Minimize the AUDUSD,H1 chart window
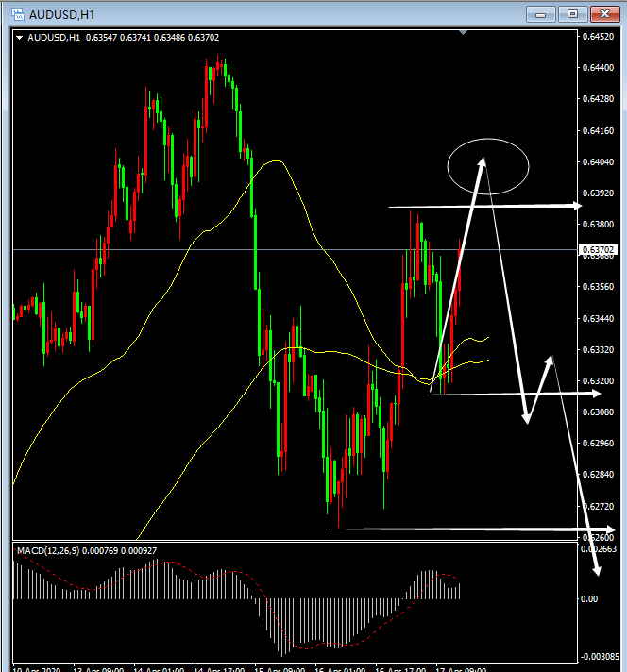627x672 pixels. click(x=541, y=14)
